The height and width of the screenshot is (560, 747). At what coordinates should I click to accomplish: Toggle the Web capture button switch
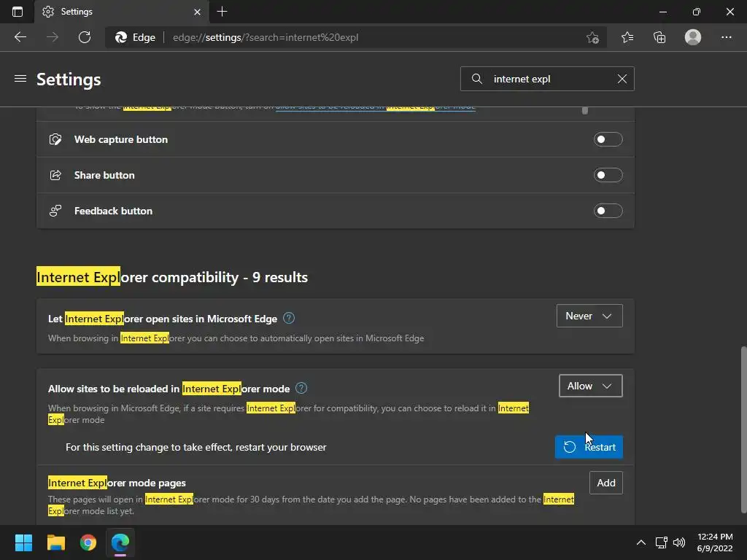coord(608,139)
